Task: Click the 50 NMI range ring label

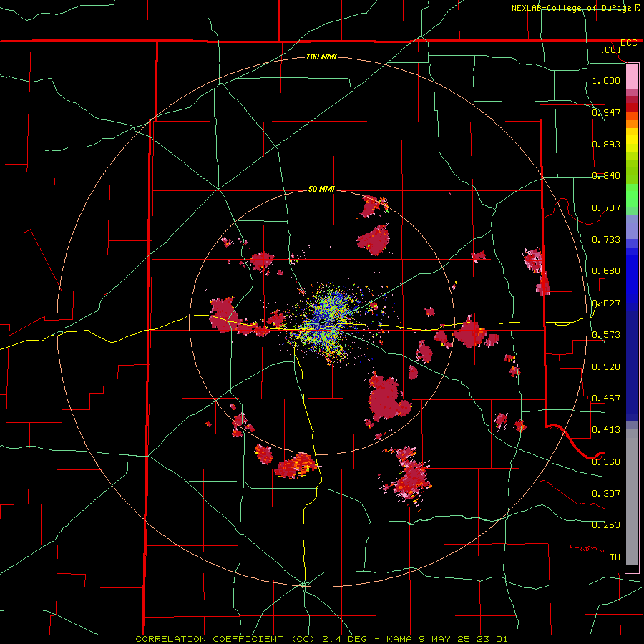Action: coord(321,190)
